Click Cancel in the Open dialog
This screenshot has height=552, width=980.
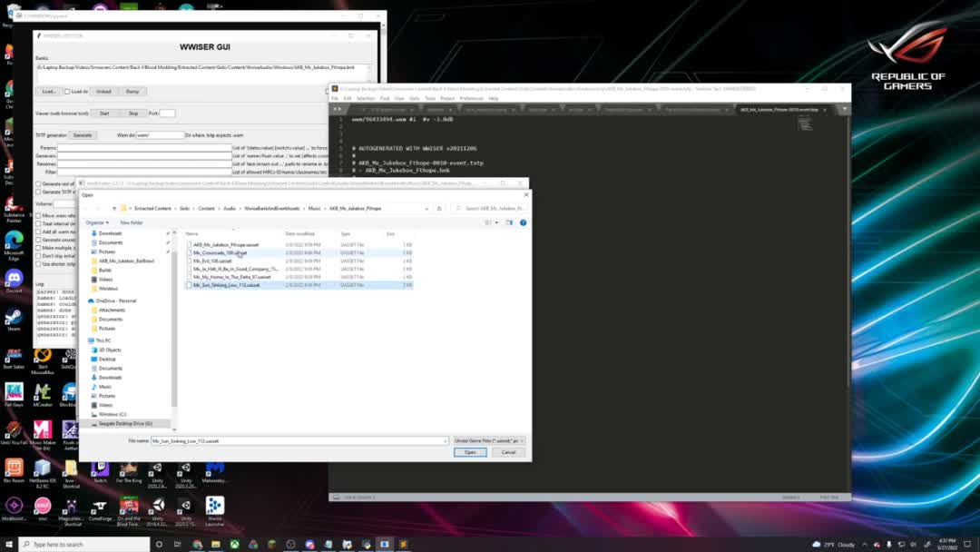point(509,452)
